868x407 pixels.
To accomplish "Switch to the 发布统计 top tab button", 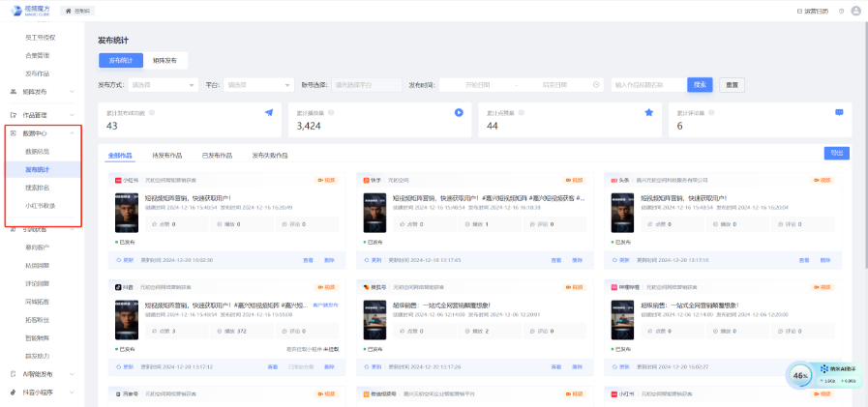I will pos(121,60).
